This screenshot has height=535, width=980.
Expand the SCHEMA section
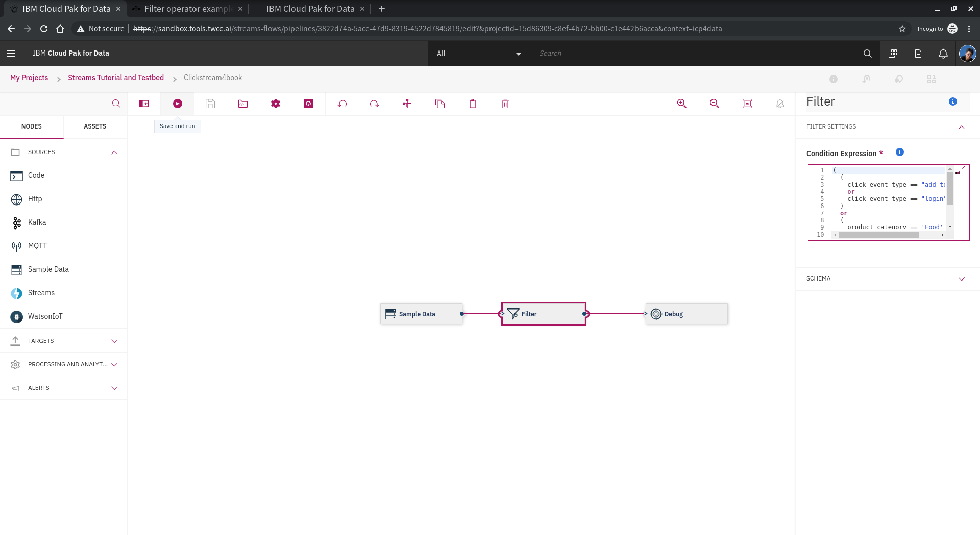pyautogui.click(x=888, y=278)
